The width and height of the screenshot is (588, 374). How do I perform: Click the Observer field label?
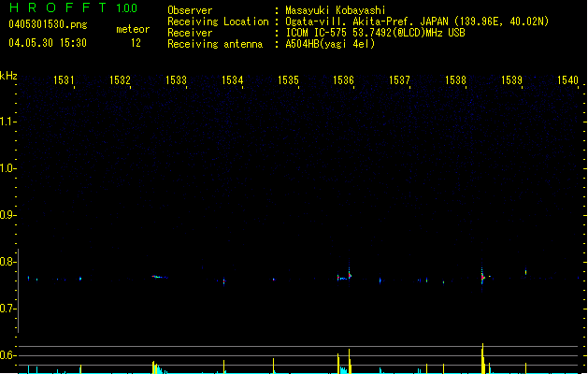190,10
